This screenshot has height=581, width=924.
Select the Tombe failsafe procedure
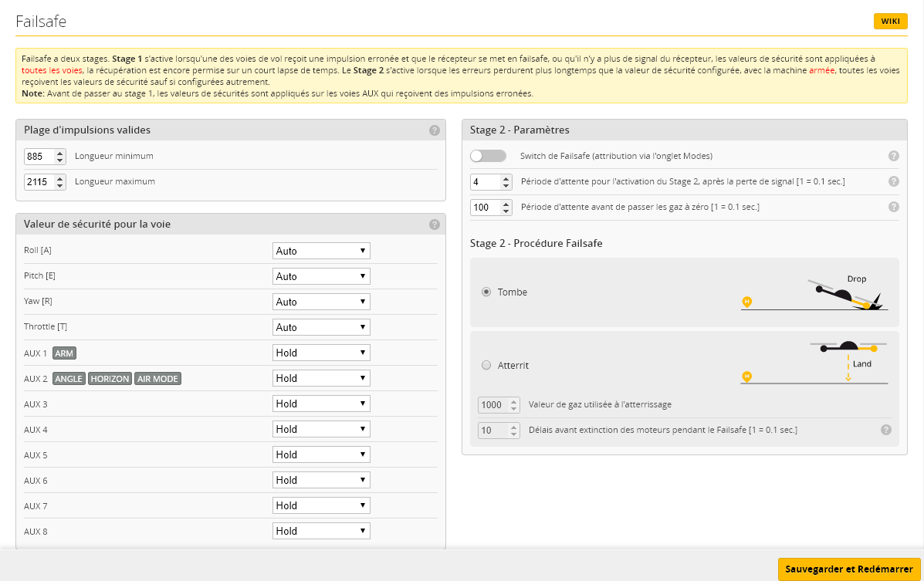(x=486, y=292)
